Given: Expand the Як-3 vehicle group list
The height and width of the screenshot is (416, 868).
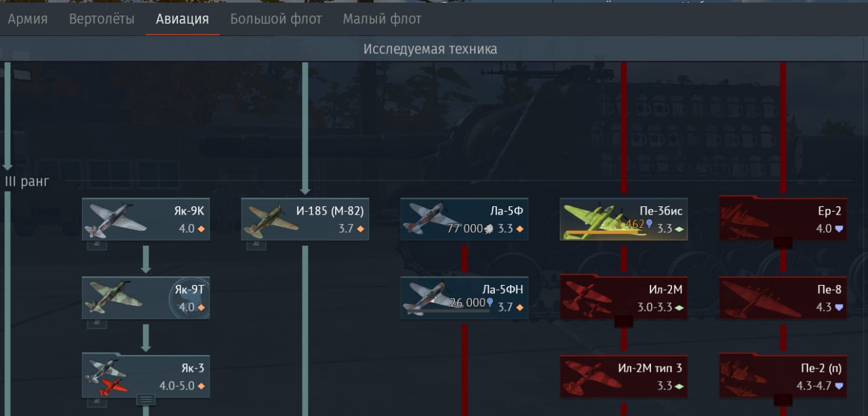Looking at the screenshot, I should (x=146, y=399).
